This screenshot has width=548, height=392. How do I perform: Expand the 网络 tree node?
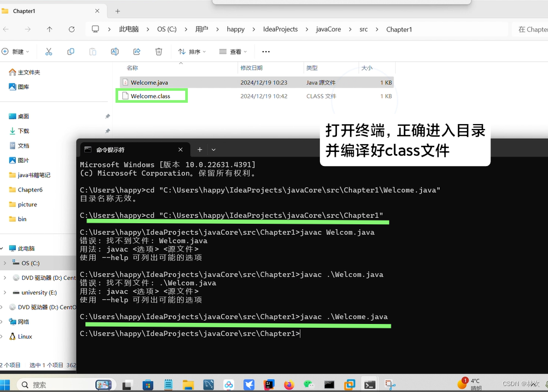2,322
